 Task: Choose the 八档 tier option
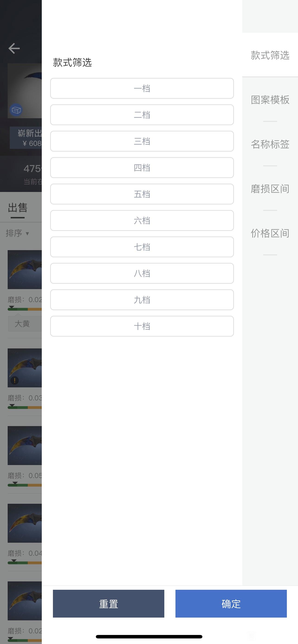click(x=142, y=273)
